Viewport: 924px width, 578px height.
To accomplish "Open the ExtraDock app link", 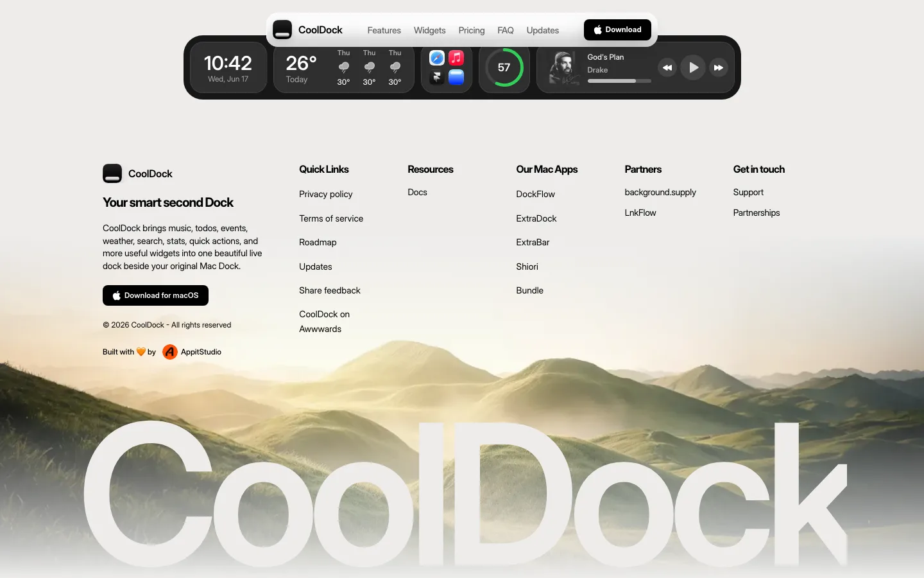I will (x=536, y=218).
